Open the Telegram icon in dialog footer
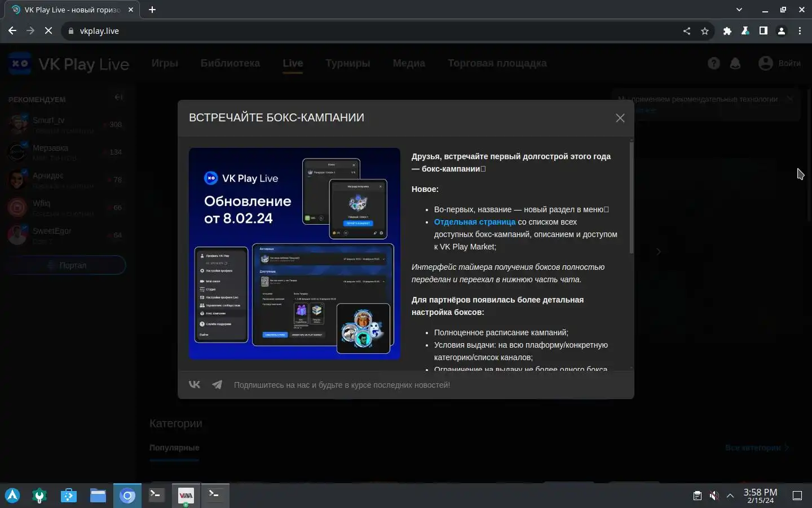 coord(217,384)
